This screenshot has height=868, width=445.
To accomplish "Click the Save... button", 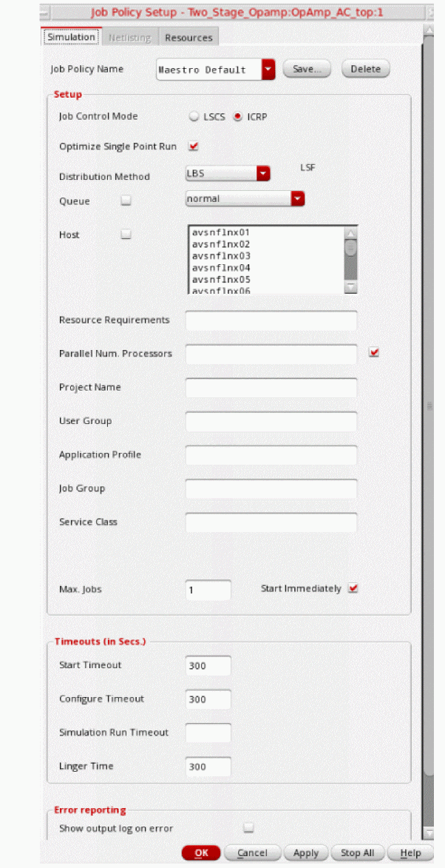I will click(x=307, y=70).
